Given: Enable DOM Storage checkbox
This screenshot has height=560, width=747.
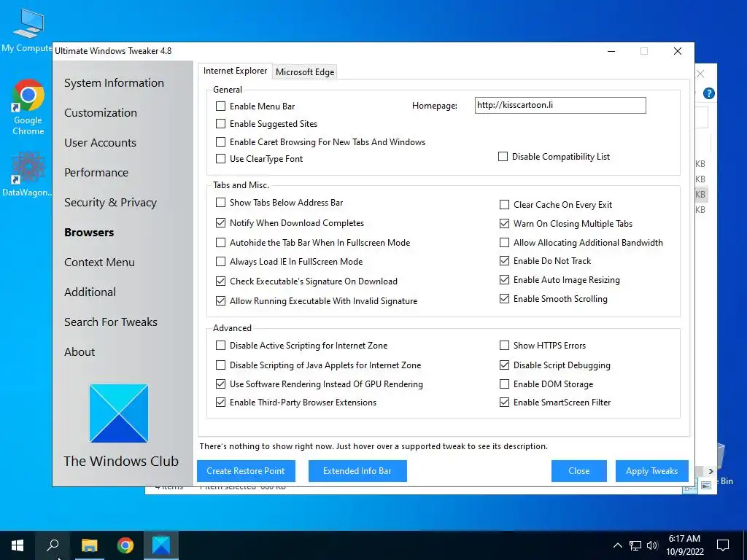Looking at the screenshot, I should (x=504, y=384).
